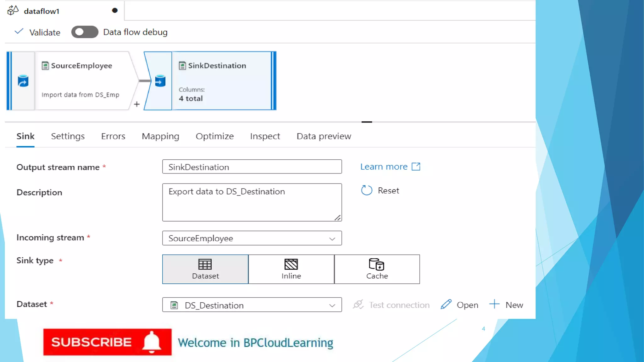
Task: Click the New dataset plus icon
Action: [494, 304]
